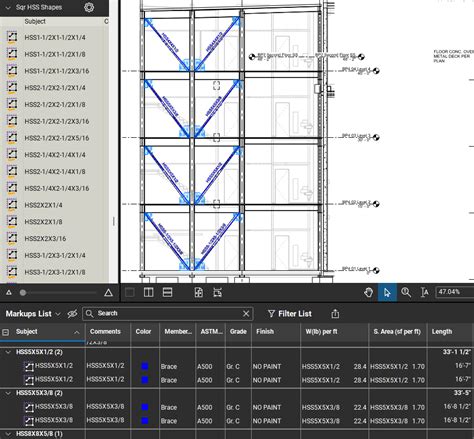Select the HSS2X2X1/4 tool icon
474x439 pixels.
pyautogui.click(x=12, y=205)
